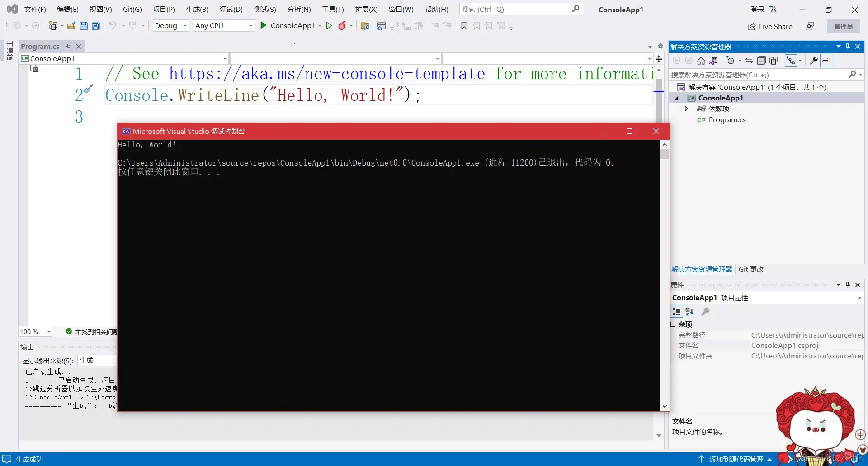868x466 pixels.
Task: Click the Hot Reload flame icon
Action: [342, 26]
